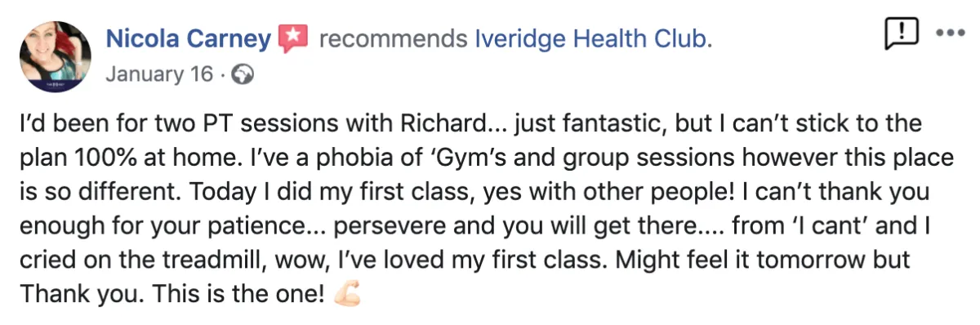
Task: Click the January 16 post timestamp
Action: [155, 74]
